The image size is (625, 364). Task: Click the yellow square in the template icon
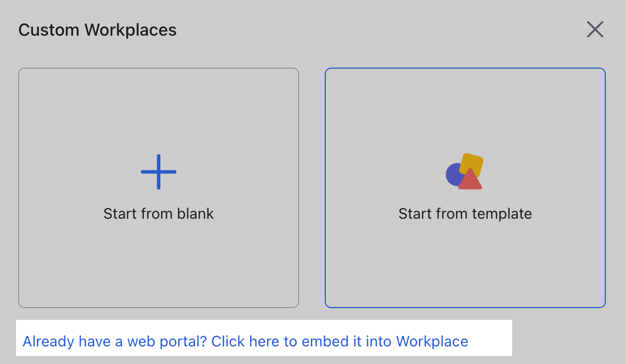tap(473, 164)
